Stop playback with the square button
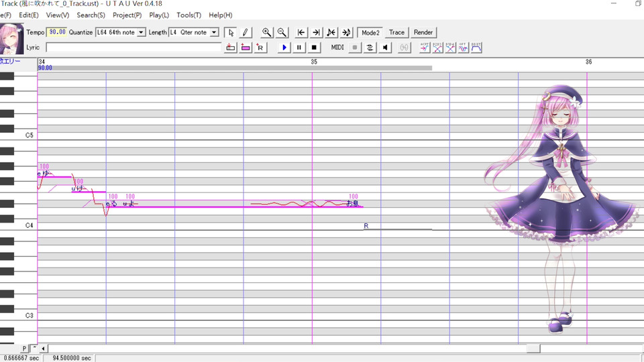This screenshot has height=362, width=644. point(314,48)
